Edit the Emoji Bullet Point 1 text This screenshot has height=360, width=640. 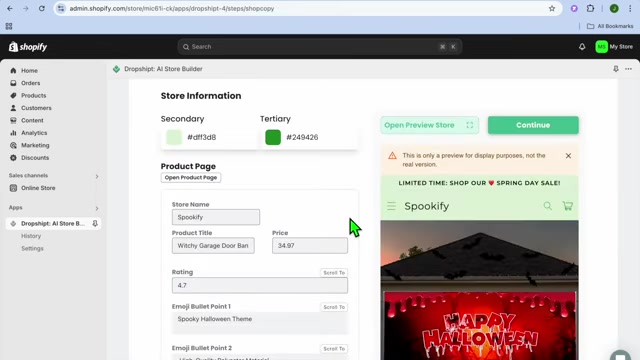260,323
